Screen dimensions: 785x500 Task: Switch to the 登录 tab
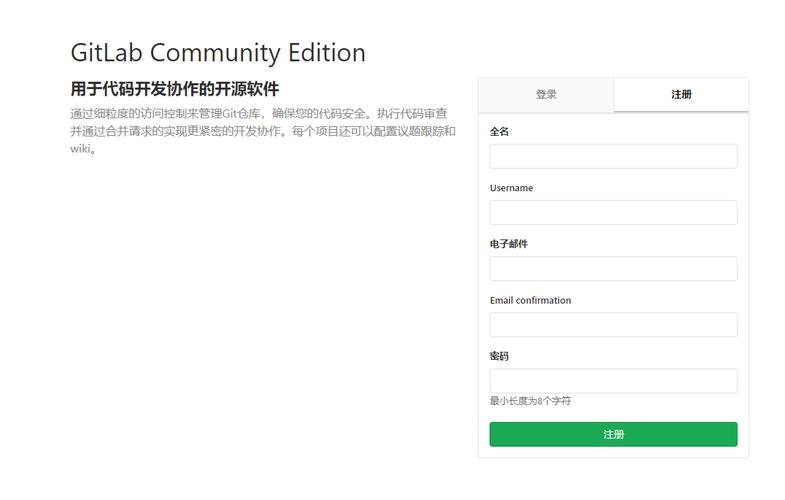[x=546, y=95]
